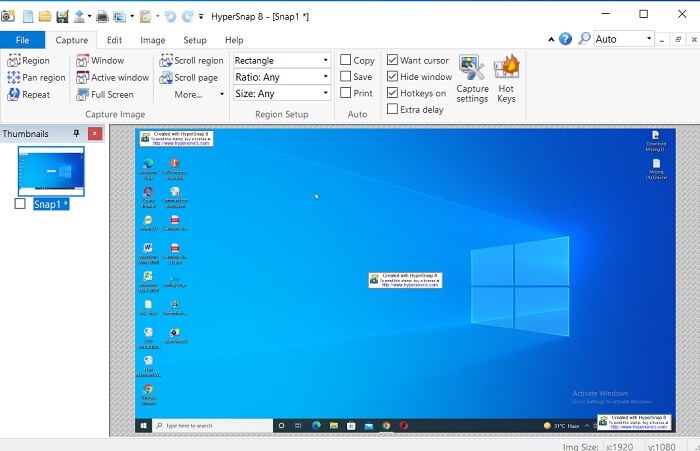700x451 pixels.
Task: Enable the Print auto option
Action: pyautogui.click(x=346, y=93)
